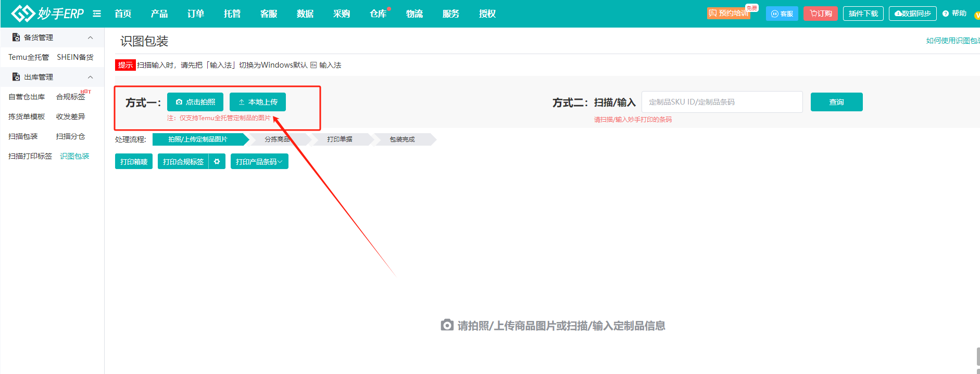Open Temu全托管 in sidebar
Viewport: 980px width, 374px height.
[x=29, y=57]
